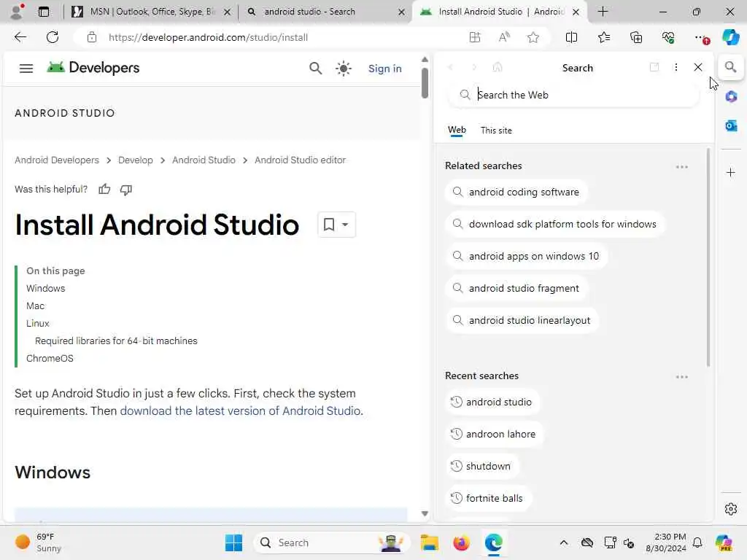Click the thumbs up helpful icon
The width and height of the screenshot is (747, 560).
tap(104, 190)
